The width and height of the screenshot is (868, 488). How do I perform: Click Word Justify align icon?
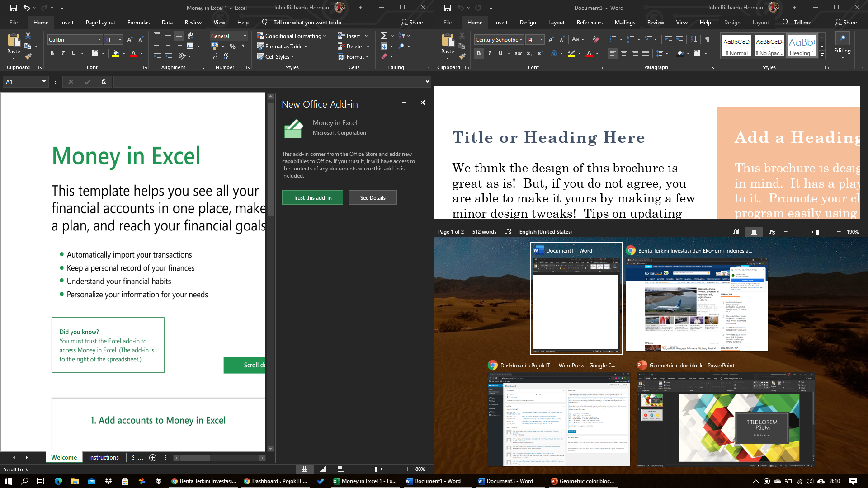point(646,53)
